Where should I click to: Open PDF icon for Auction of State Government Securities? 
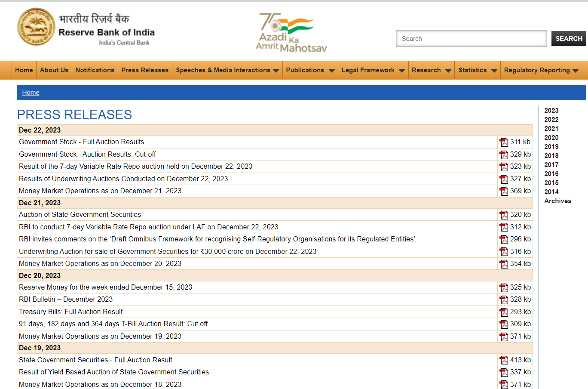coord(503,215)
